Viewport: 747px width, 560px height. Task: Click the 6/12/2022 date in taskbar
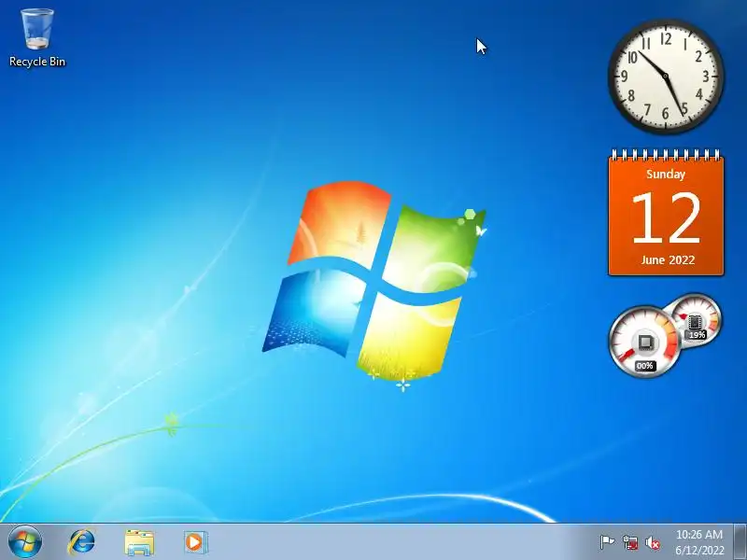click(699, 550)
